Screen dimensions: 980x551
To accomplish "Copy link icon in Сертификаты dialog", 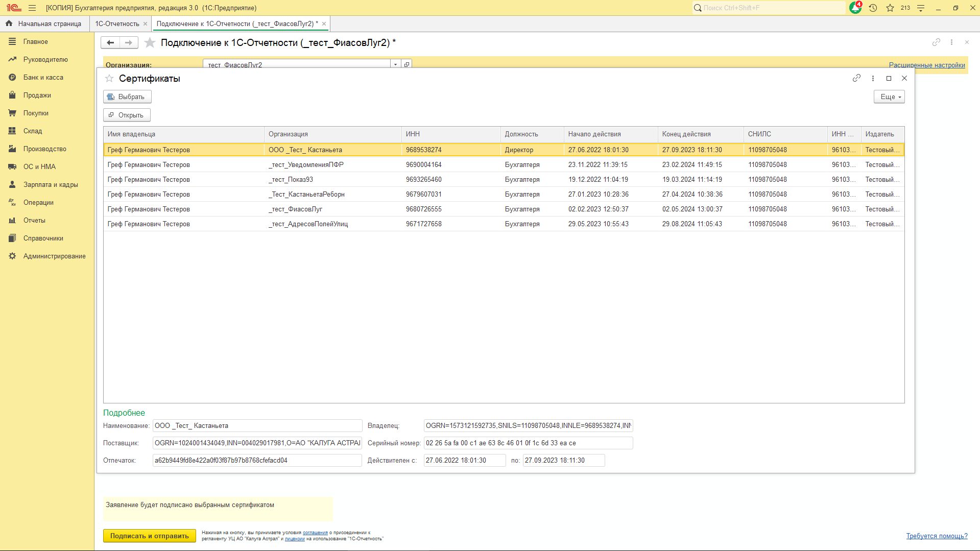I will pos(856,78).
